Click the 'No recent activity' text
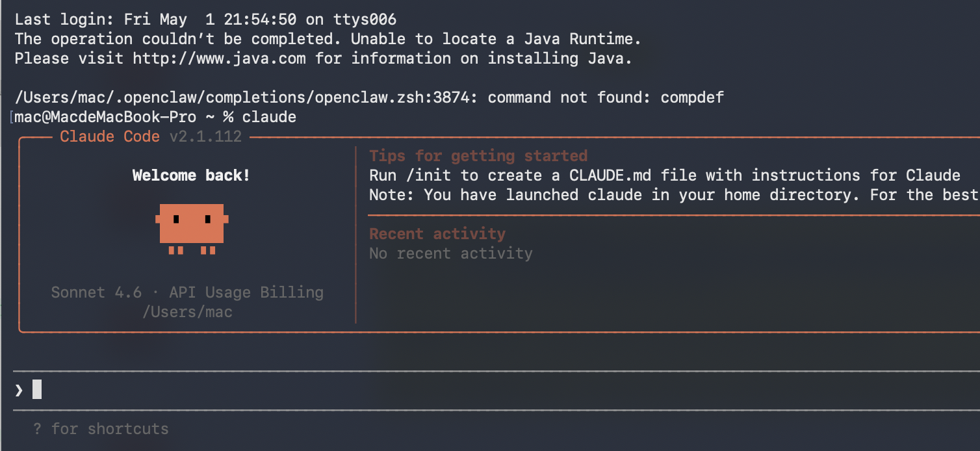The width and height of the screenshot is (980, 451). click(451, 253)
